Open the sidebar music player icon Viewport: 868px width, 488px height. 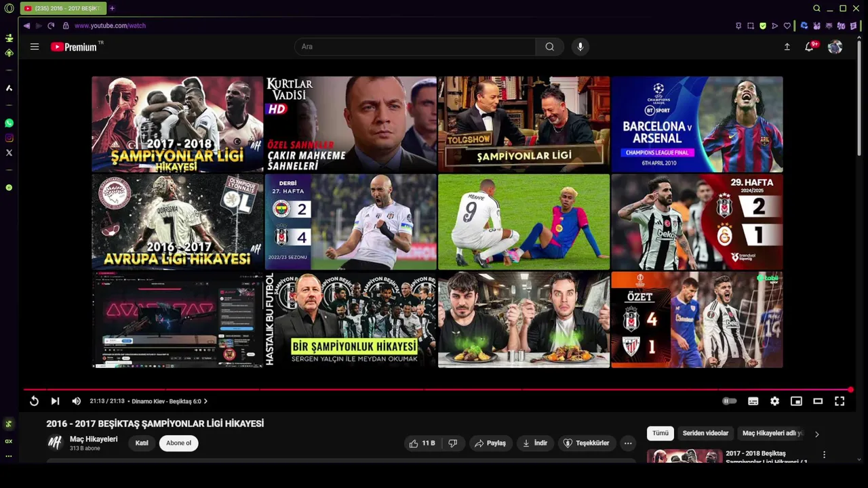(x=9, y=187)
